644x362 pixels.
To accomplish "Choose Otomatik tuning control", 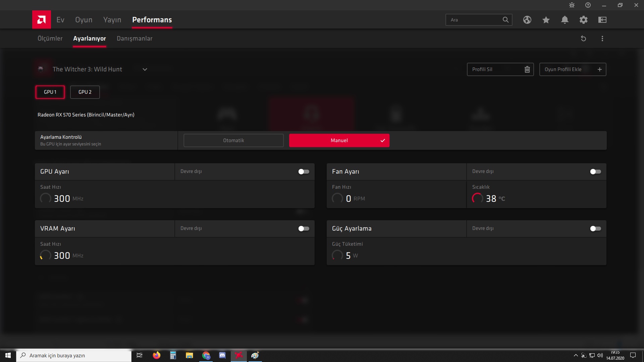I will [233, 140].
